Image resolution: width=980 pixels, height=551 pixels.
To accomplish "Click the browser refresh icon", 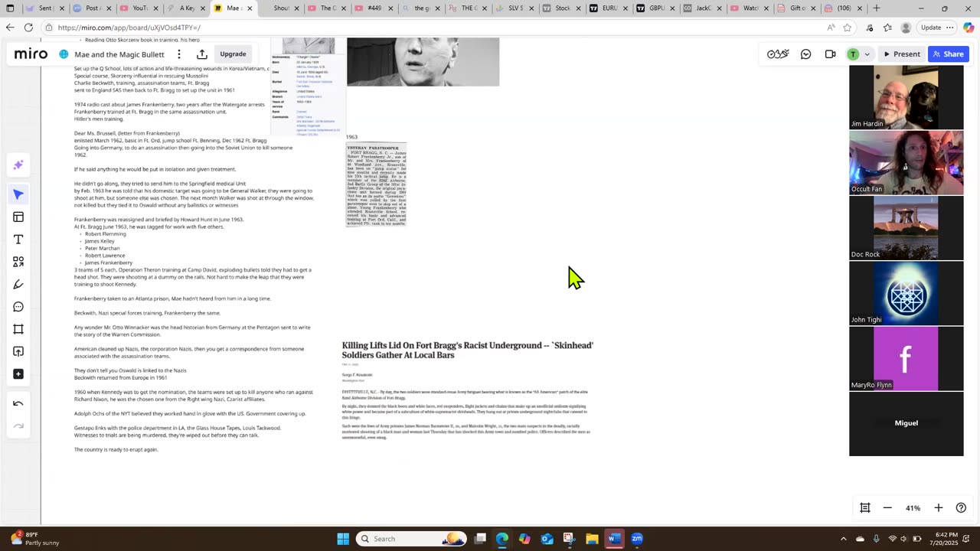I will coord(28,28).
